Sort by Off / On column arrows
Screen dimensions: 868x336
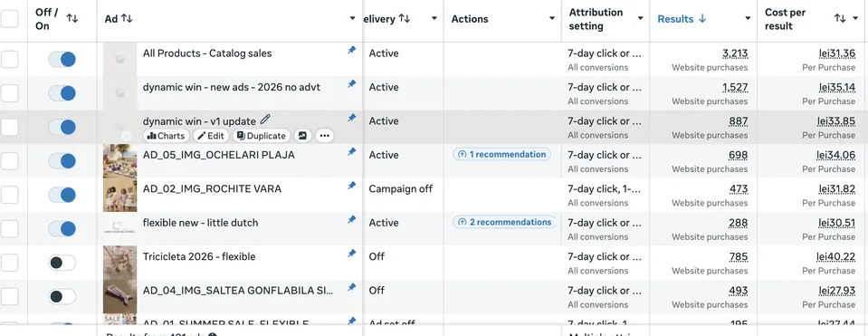click(72, 18)
